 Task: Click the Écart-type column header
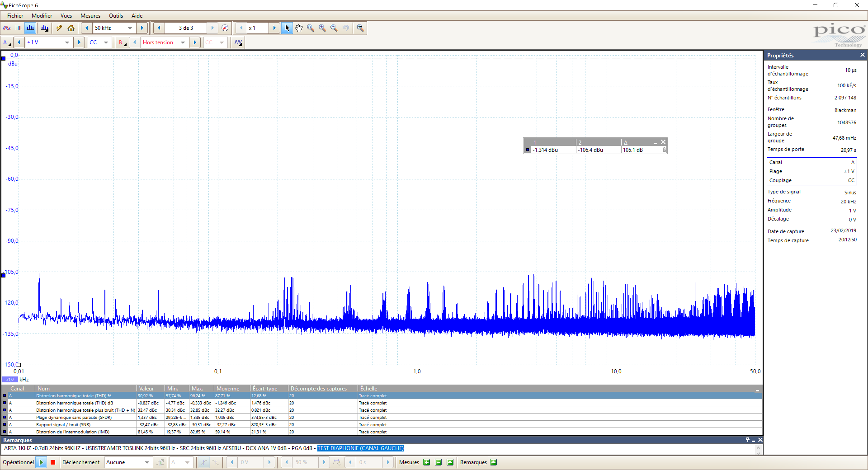tap(269, 389)
